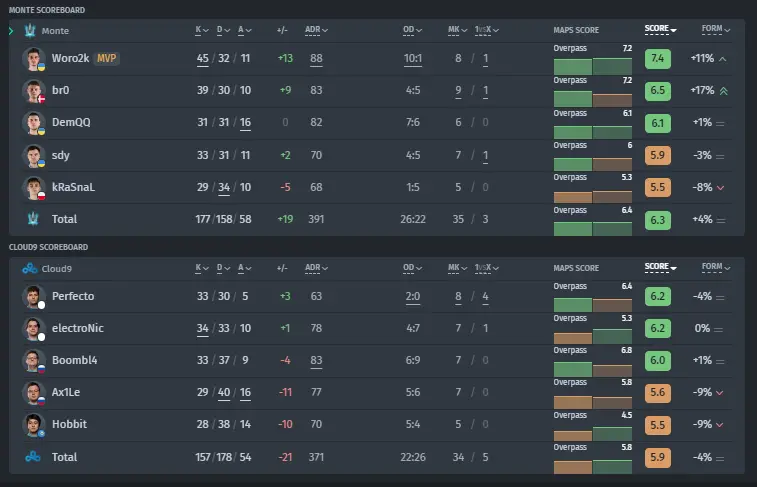Sort Cloud9 table by kills (K)

tap(202, 268)
